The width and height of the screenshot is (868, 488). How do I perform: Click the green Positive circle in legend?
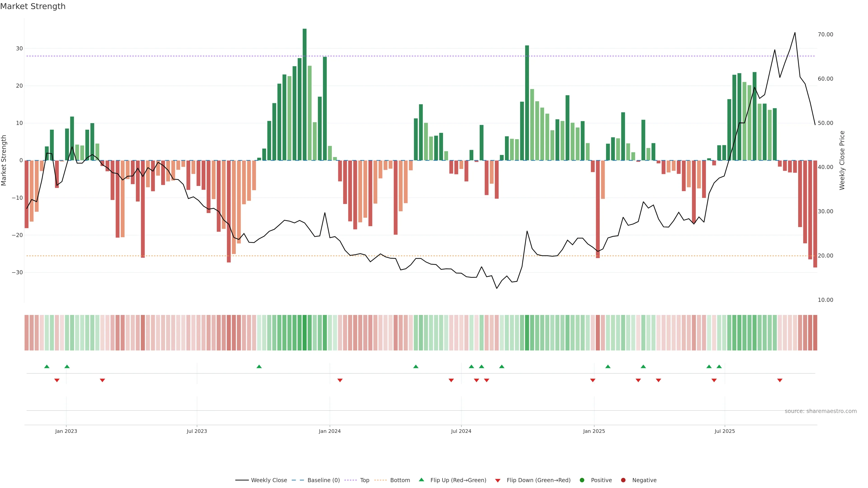click(x=582, y=480)
